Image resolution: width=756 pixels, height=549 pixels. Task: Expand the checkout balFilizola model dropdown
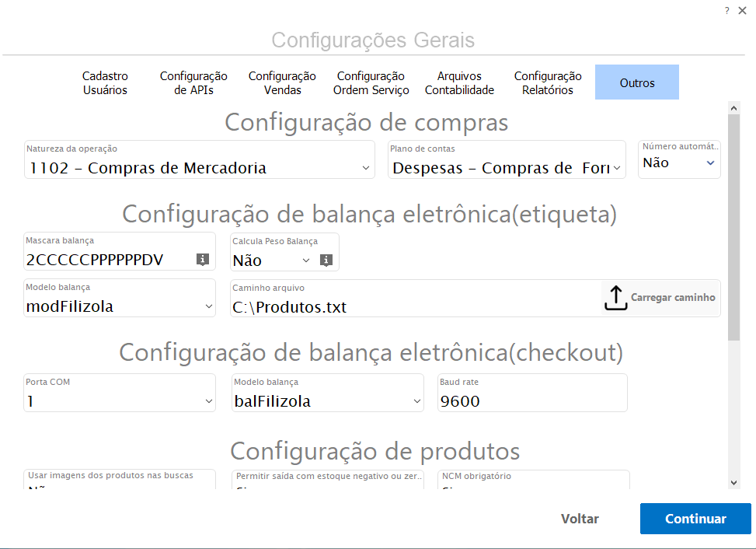pyautogui.click(x=327, y=401)
